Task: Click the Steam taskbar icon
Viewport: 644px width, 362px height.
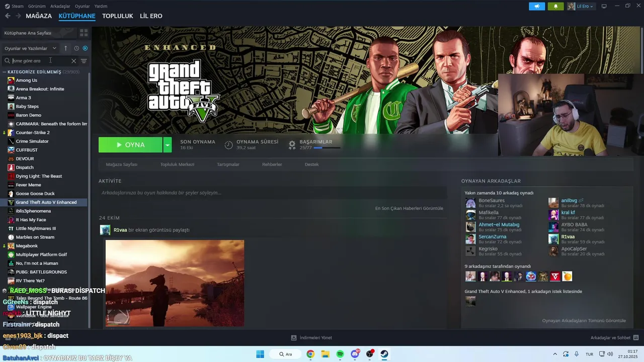Action: pos(384,354)
